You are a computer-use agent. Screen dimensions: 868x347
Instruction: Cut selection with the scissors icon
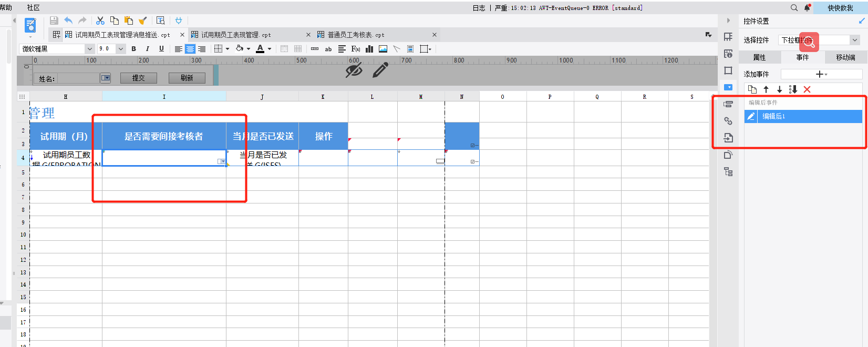[100, 21]
